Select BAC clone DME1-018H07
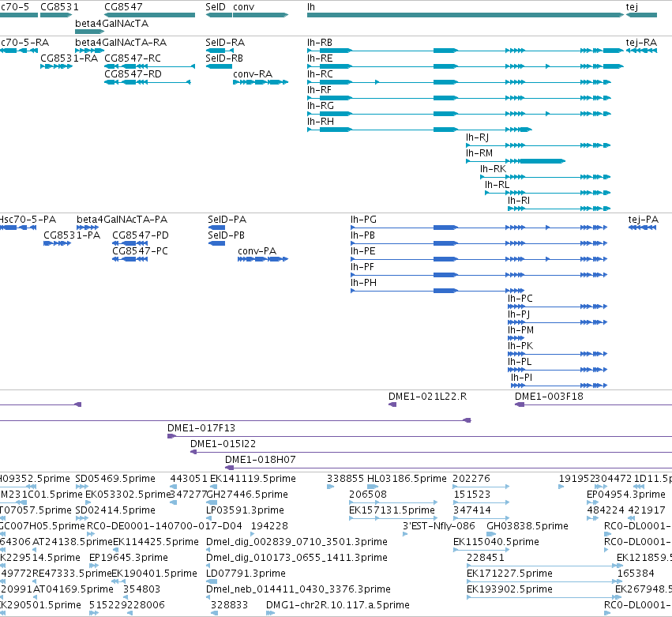 click(260, 460)
